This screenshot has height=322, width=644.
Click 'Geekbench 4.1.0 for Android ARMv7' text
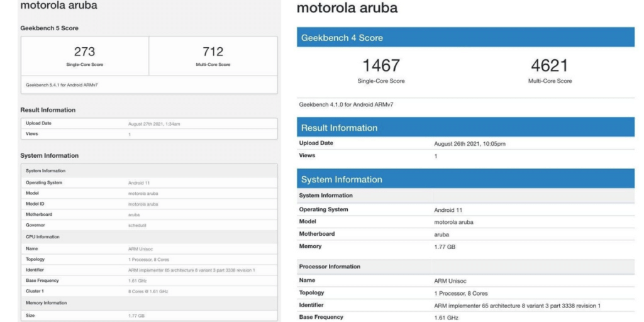pyautogui.click(x=347, y=104)
